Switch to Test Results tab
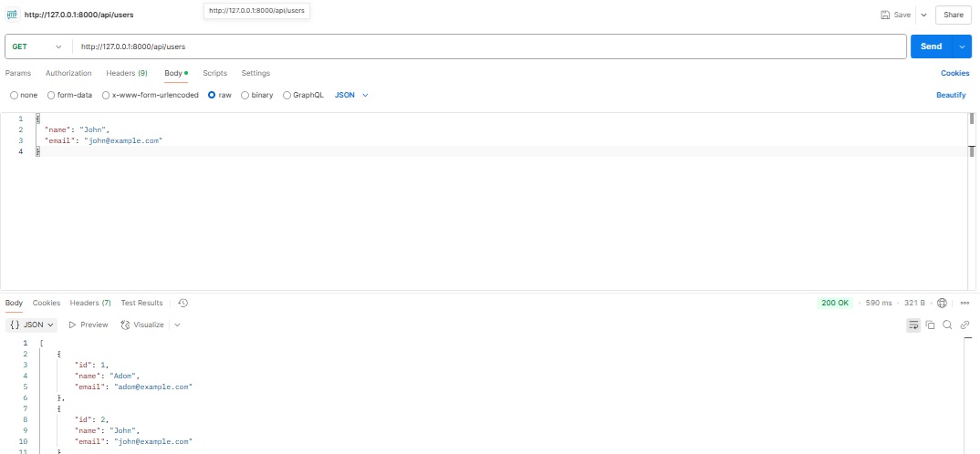The height and width of the screenshot is (454, 980). point(141,303)
